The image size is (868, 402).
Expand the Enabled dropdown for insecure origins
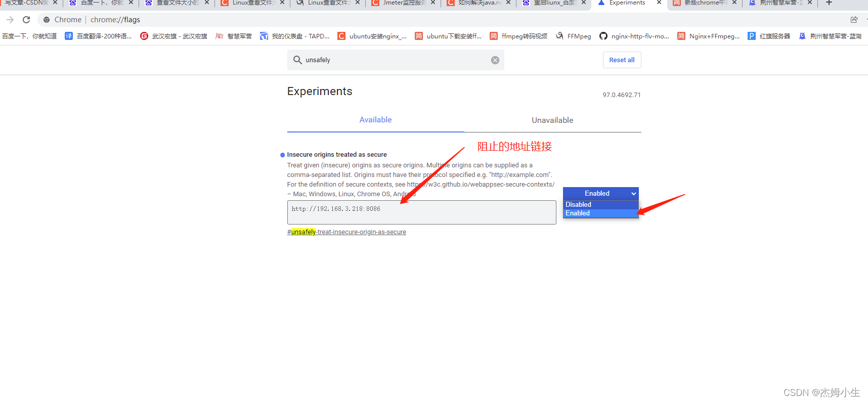(600, 194)
